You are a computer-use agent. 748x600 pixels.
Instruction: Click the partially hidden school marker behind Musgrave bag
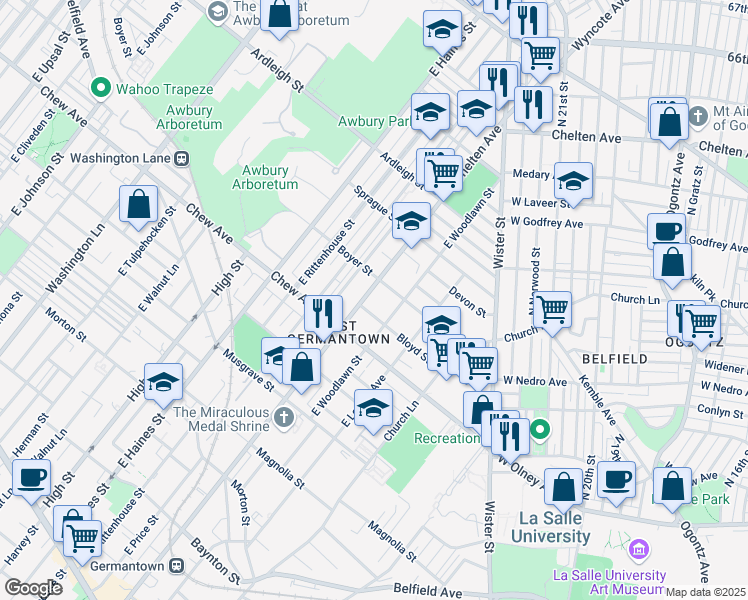click(273, 355)
